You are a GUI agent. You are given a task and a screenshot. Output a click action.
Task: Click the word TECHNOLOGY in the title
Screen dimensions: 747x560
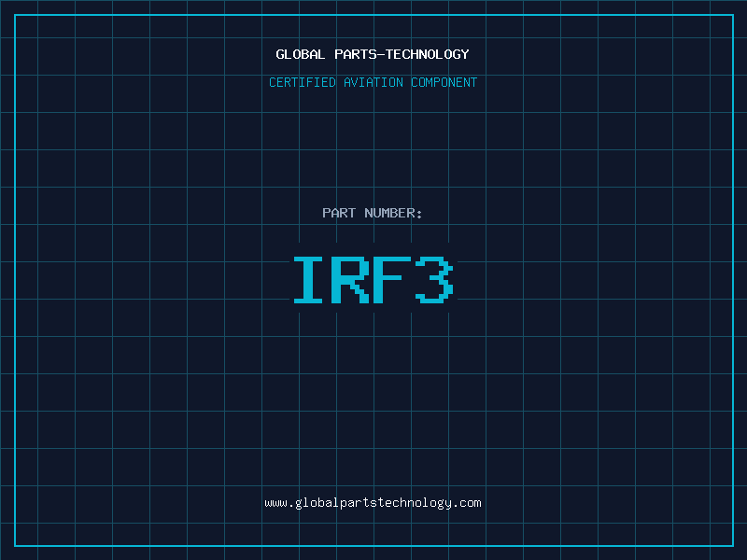tap(430, 54)
